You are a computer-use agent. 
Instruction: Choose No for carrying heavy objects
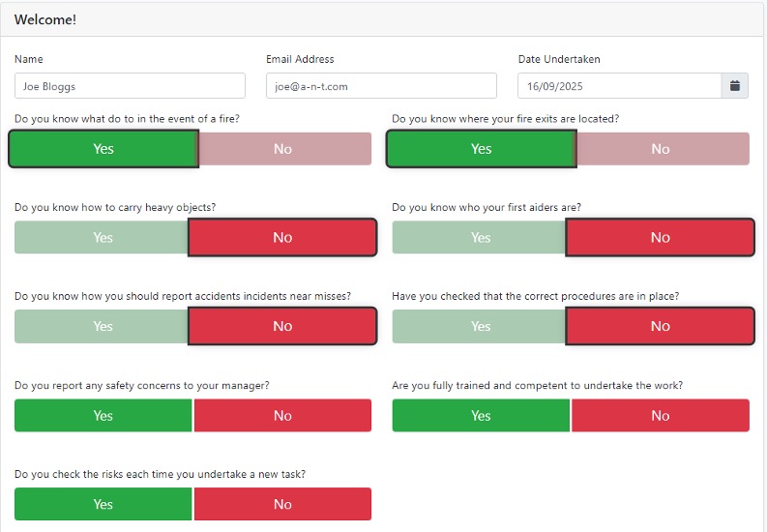coord(282,238)
